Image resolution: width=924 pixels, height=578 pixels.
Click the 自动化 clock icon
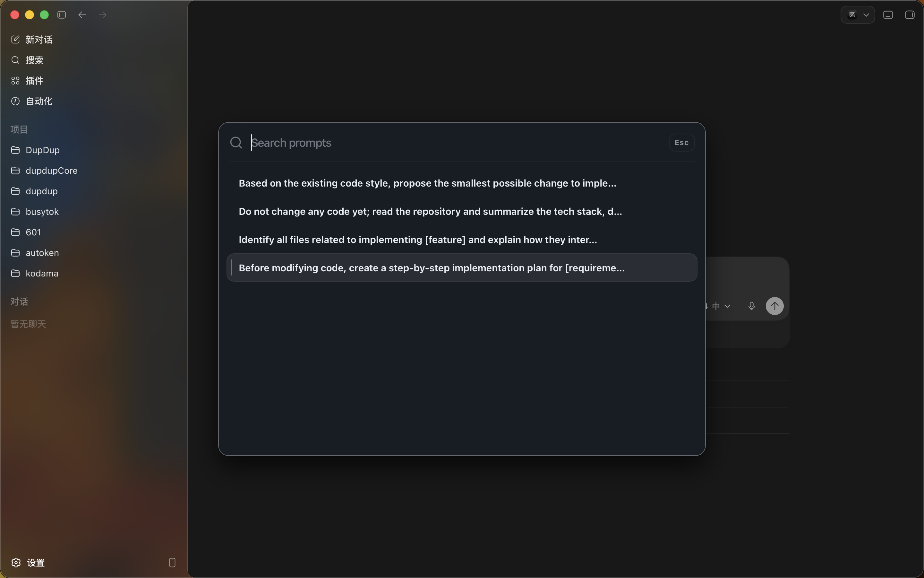(x=15, y=101)
